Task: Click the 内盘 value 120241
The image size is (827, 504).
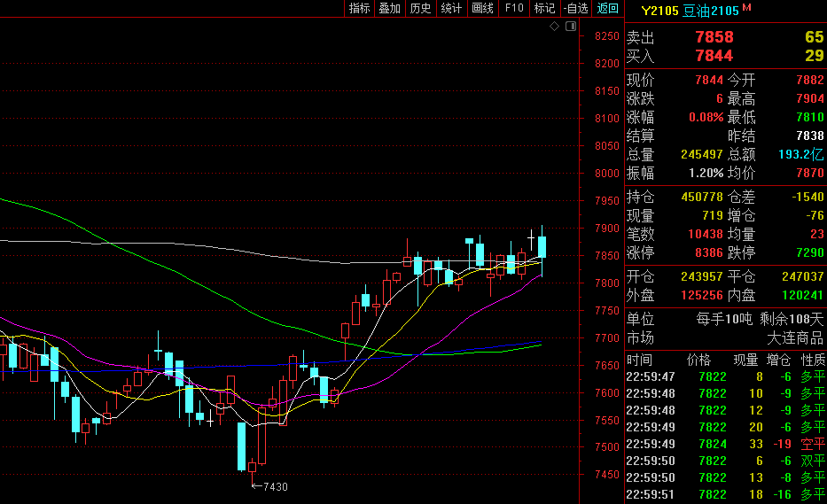Action: (x=803, y=295)
